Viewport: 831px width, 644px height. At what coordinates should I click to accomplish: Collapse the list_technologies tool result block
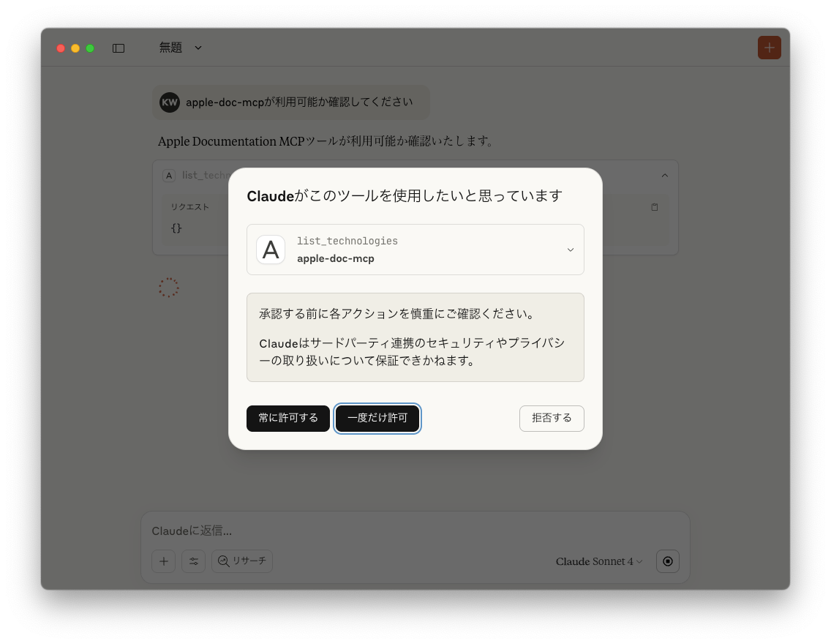(x=665, y=176)
